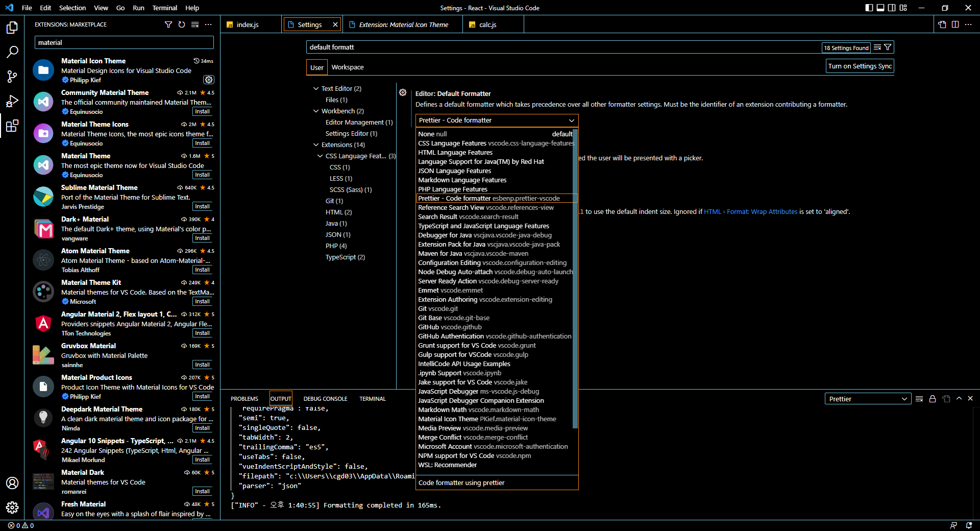Viewport: 980px width, 531px height.
Task: Close the Settings editor tab
Action: click(x=335, y=25)
